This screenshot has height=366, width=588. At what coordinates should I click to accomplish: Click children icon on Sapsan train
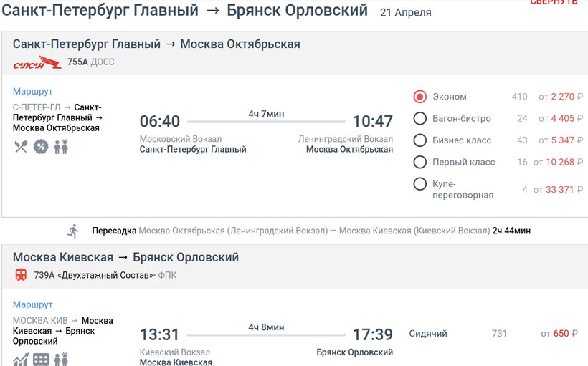(61, 147)
